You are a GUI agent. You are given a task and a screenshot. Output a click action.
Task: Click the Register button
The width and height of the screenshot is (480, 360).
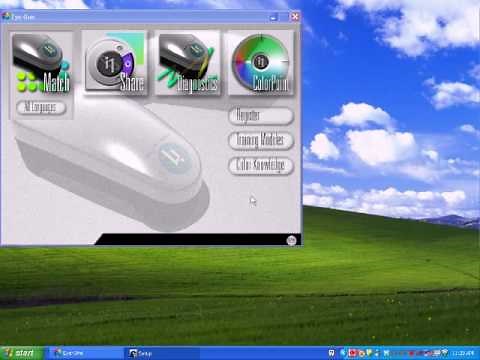[261, 116]
